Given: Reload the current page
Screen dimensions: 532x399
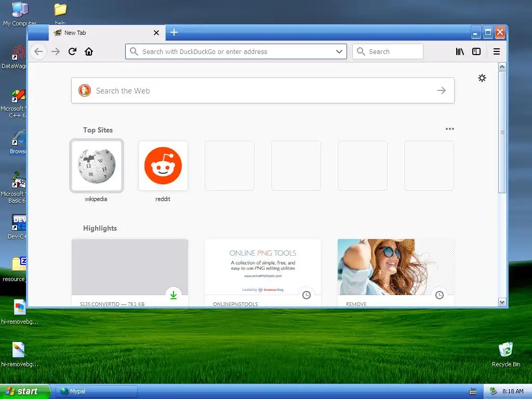Looking at the screenshot, I should tap(72, 51).
